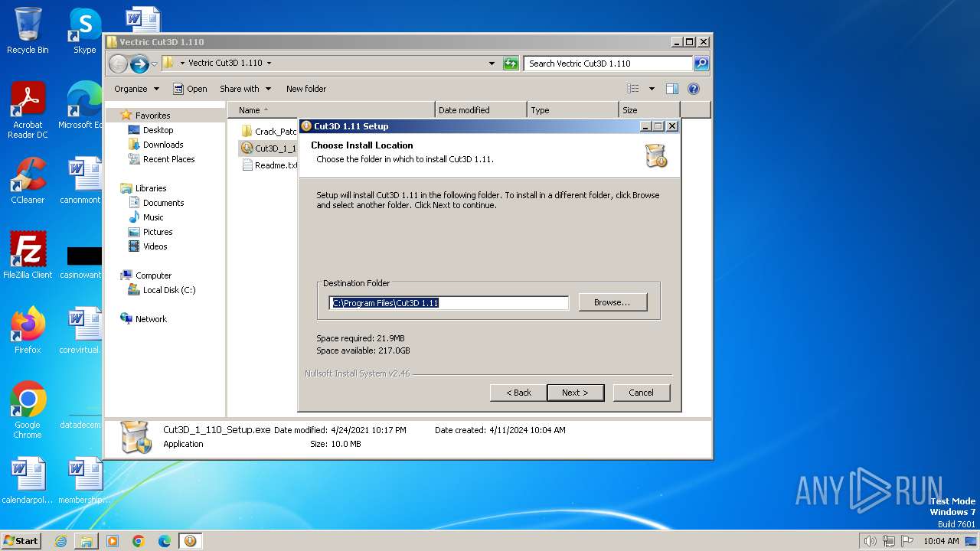
Task: Click the Explorer help icon
Action: pyautogui.click(x=694, y=89)
